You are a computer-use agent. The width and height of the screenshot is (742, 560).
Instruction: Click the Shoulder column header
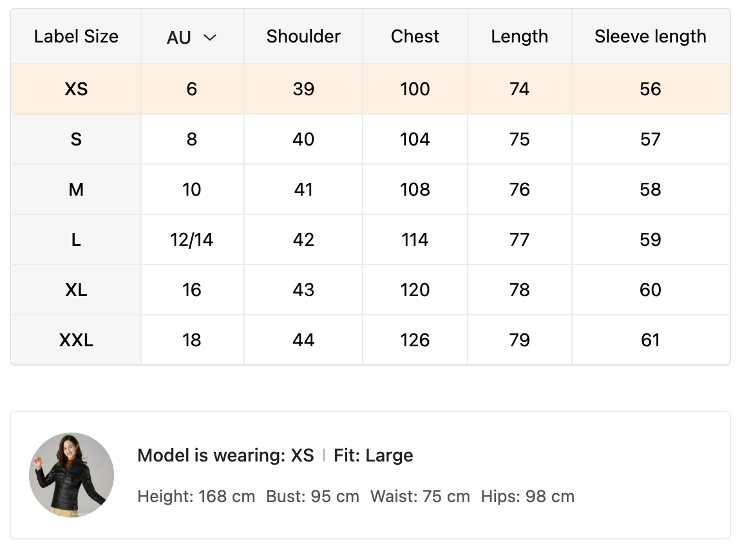303,36
